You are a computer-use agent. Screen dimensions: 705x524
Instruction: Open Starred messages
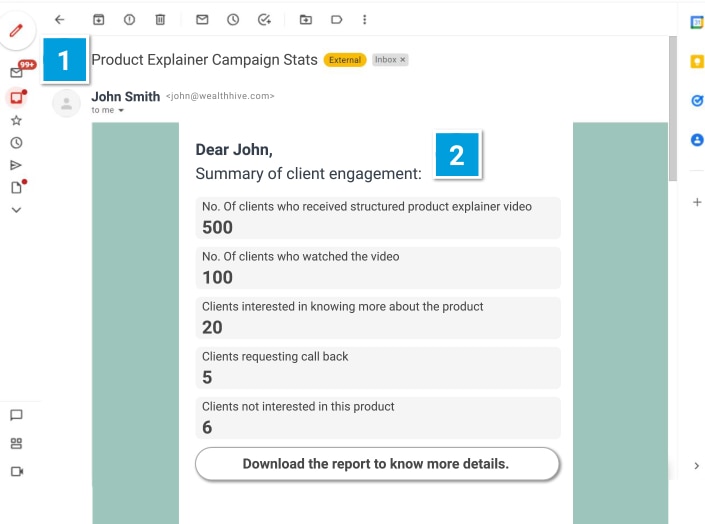click(x=16, y=120)
